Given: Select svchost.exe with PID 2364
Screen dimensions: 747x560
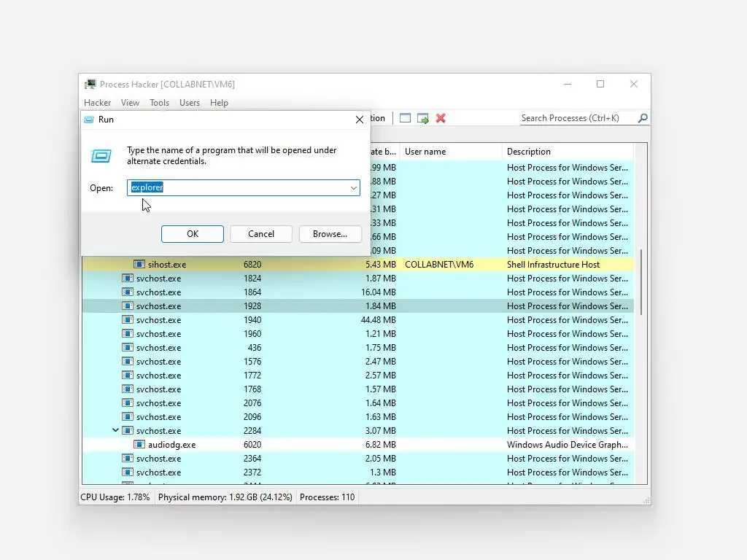Looking at the screenshot, I should 357,458.
